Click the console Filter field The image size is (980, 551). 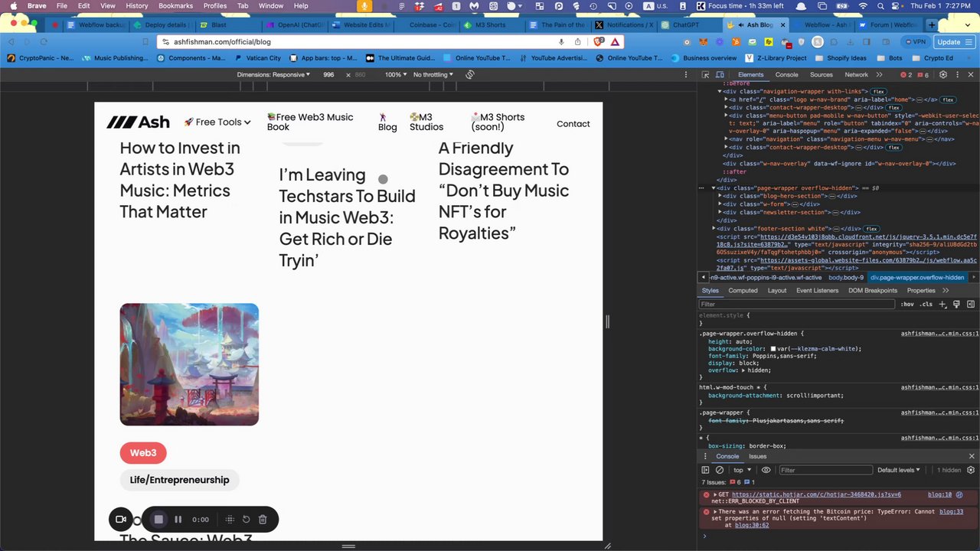(825, 470)
